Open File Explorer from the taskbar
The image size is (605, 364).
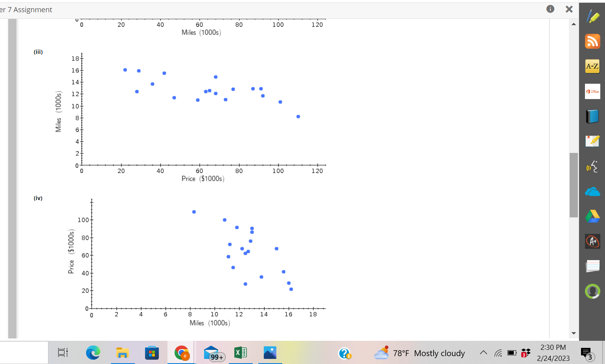(123, 353)
